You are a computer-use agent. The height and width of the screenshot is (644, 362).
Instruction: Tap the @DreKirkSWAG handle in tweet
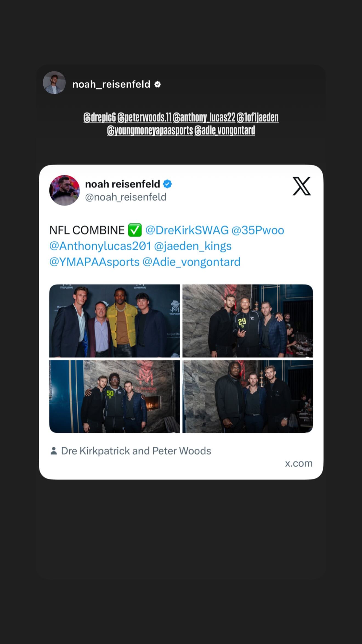187,230
